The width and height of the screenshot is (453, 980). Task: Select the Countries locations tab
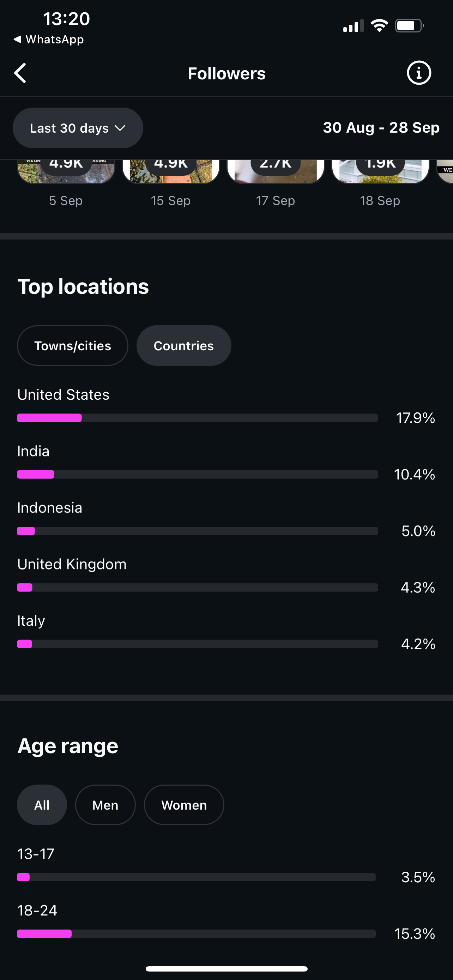tap(184, 345)
